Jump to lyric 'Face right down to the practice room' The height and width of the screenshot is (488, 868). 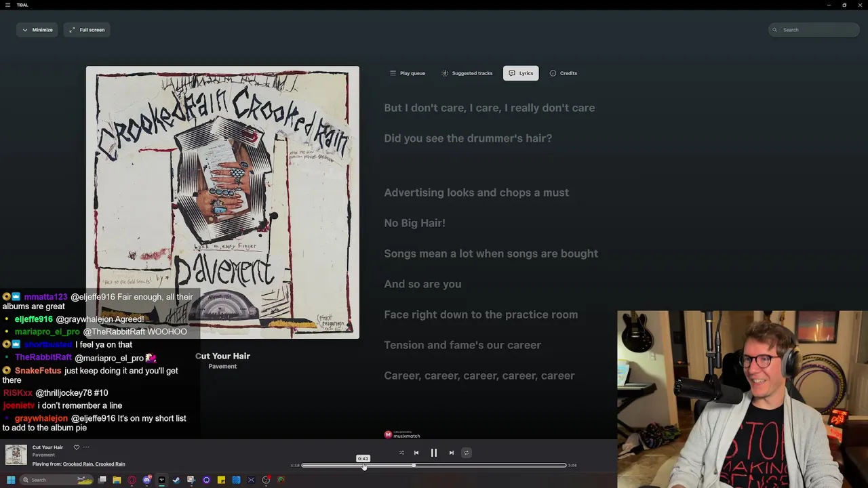(x=481, y=314)
